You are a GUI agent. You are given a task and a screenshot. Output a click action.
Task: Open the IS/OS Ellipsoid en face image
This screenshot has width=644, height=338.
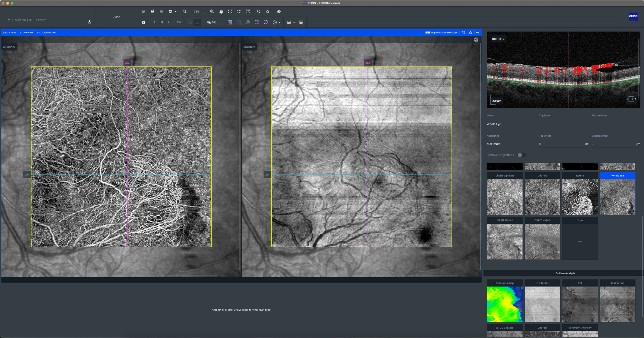[505, 331]
